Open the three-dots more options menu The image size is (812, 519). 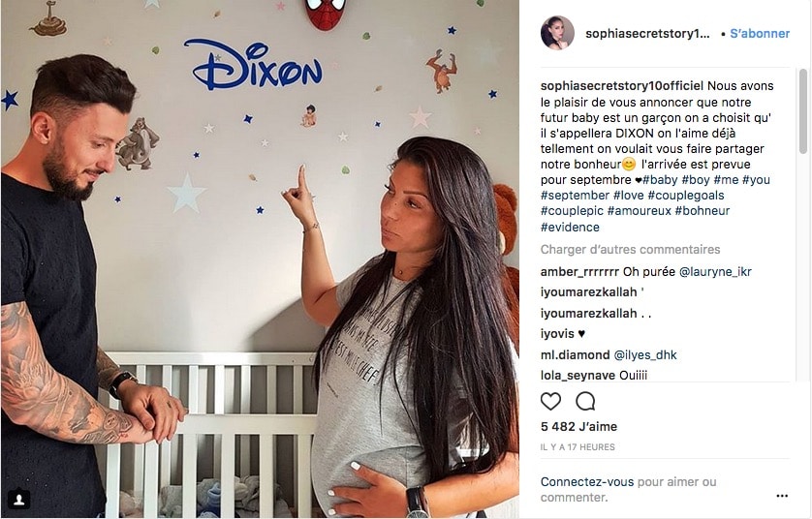tap(782, 496)
